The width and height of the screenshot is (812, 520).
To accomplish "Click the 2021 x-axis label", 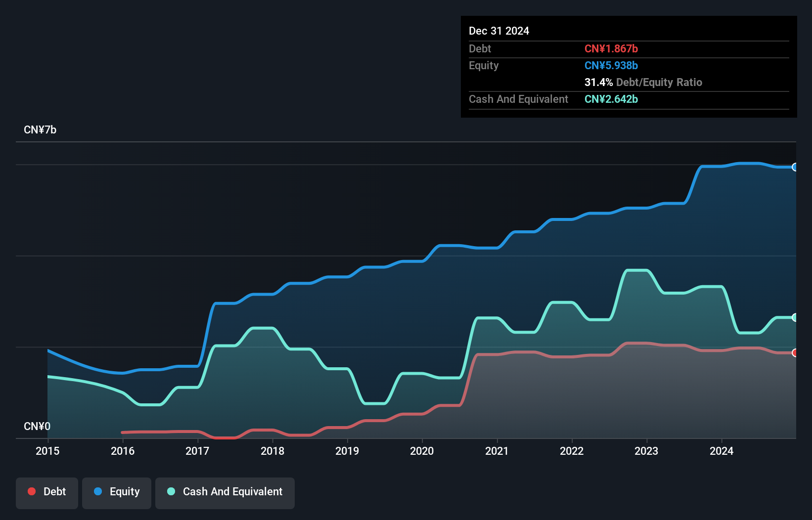I will pyautogui.click(x=497, y=451).
